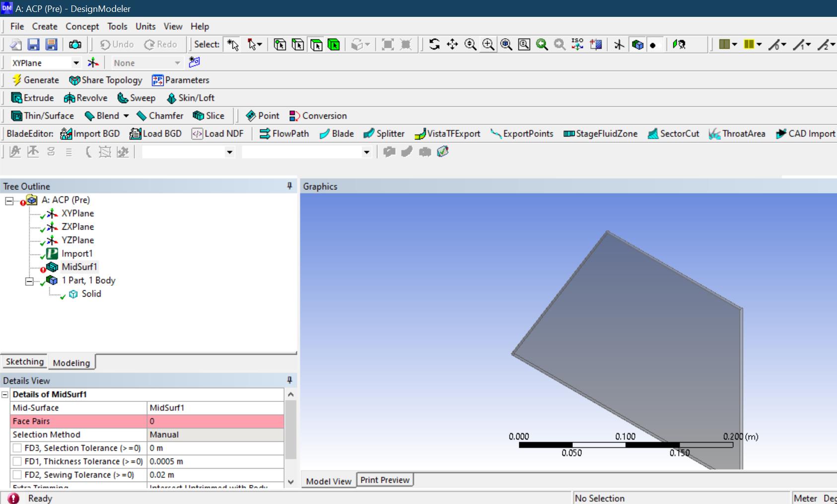
Task: Click the Splitter tool
Action: [384, 134]
